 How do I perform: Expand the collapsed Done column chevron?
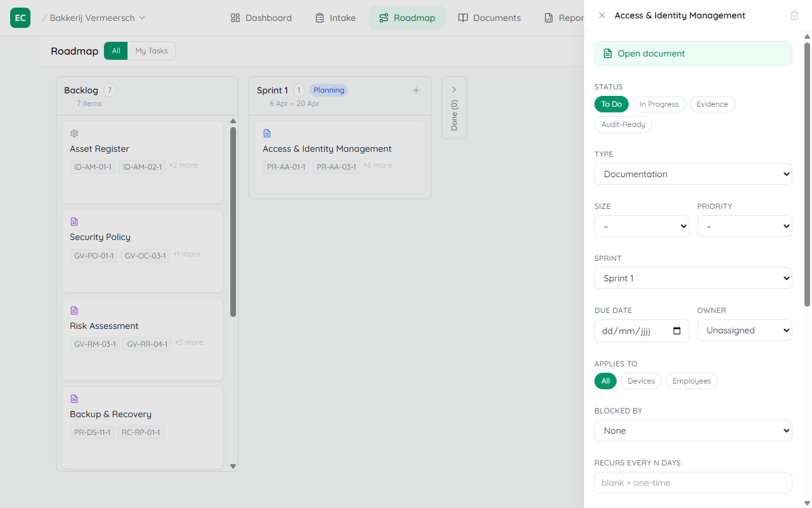click(x=454, y=90)
